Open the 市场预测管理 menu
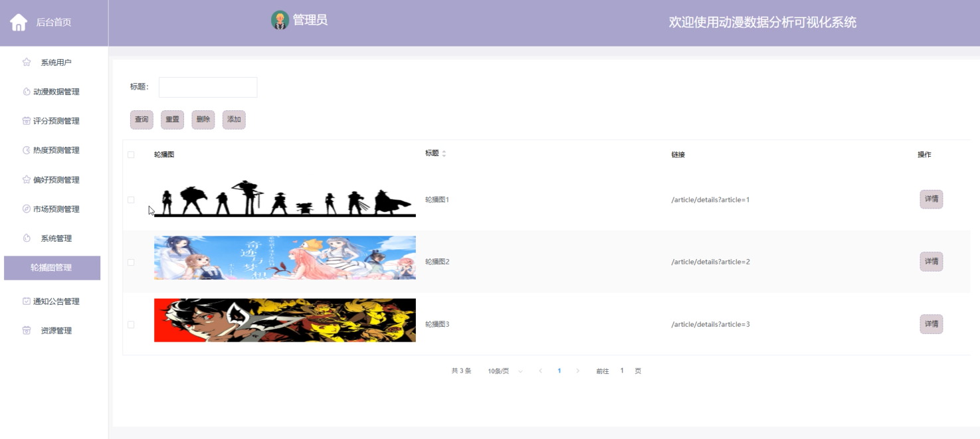 (56, 209)
